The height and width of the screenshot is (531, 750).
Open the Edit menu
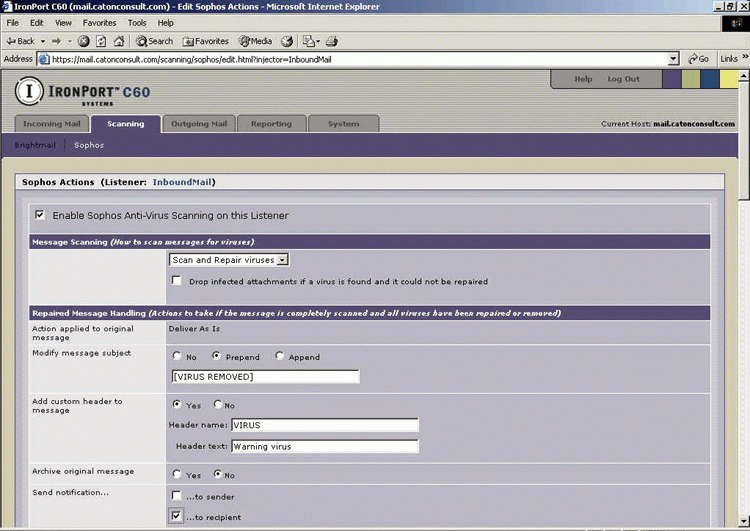[36, 22]
